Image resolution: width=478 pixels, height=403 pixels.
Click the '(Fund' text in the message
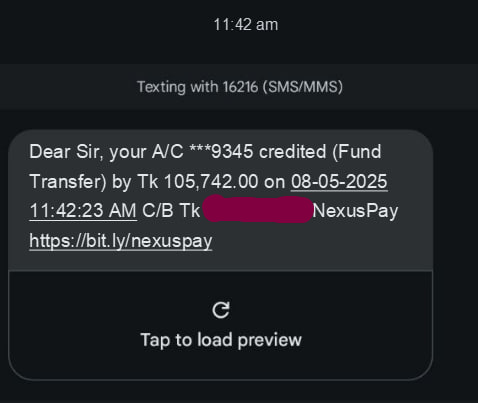point(357,152)
